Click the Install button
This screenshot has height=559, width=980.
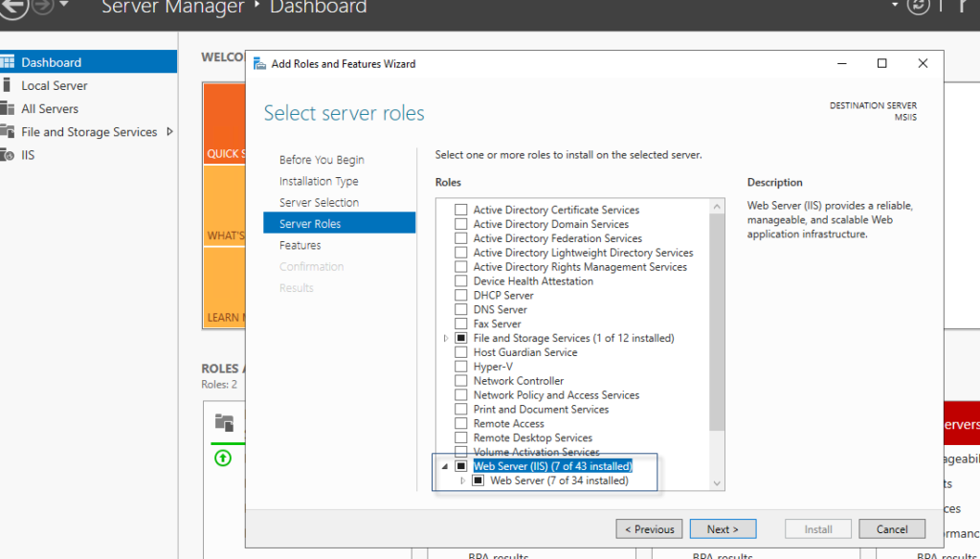(x=818, y=529)
